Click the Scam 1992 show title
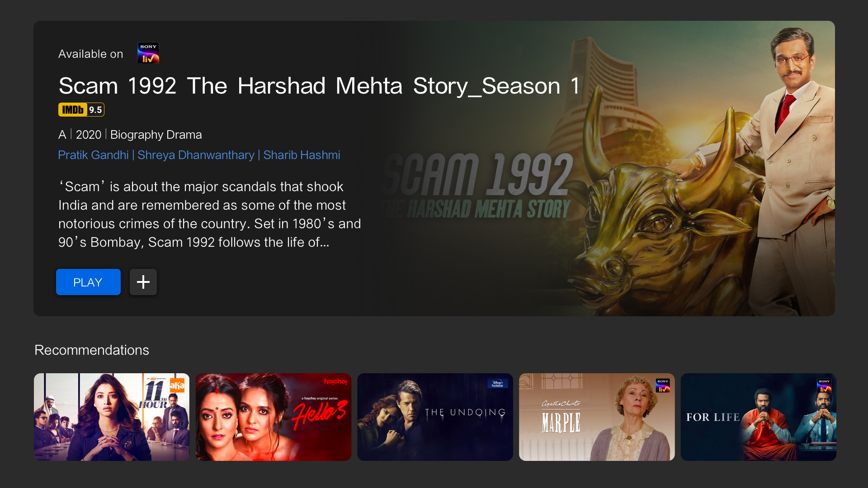Screen dimensions: 868x488 [319, 86]
